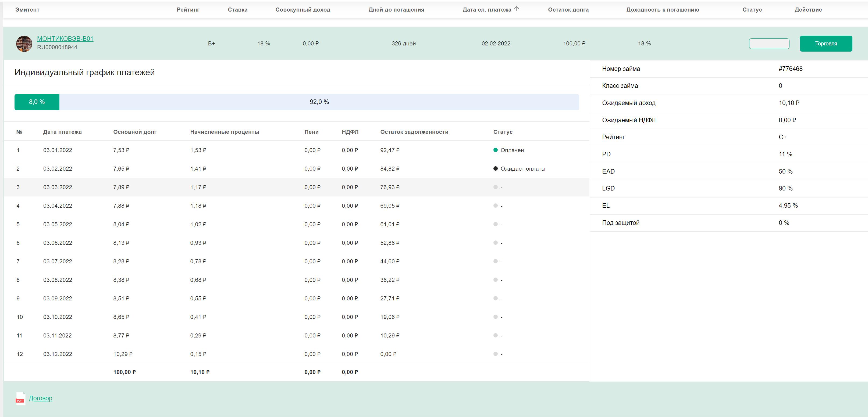Image resolution: width=868 pixels, height=417 pixels.
Task: Click the green Оплачен status dot
Action: 495,150
